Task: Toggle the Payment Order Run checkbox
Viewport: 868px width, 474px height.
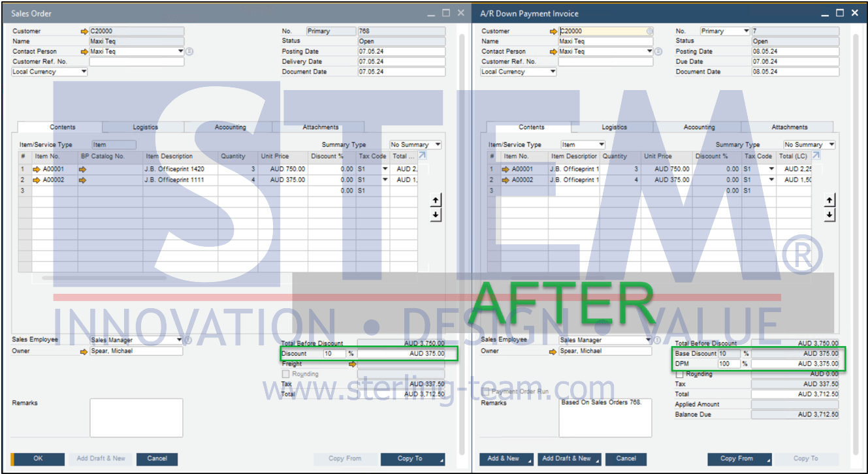Action: click(x=485, y=391)
